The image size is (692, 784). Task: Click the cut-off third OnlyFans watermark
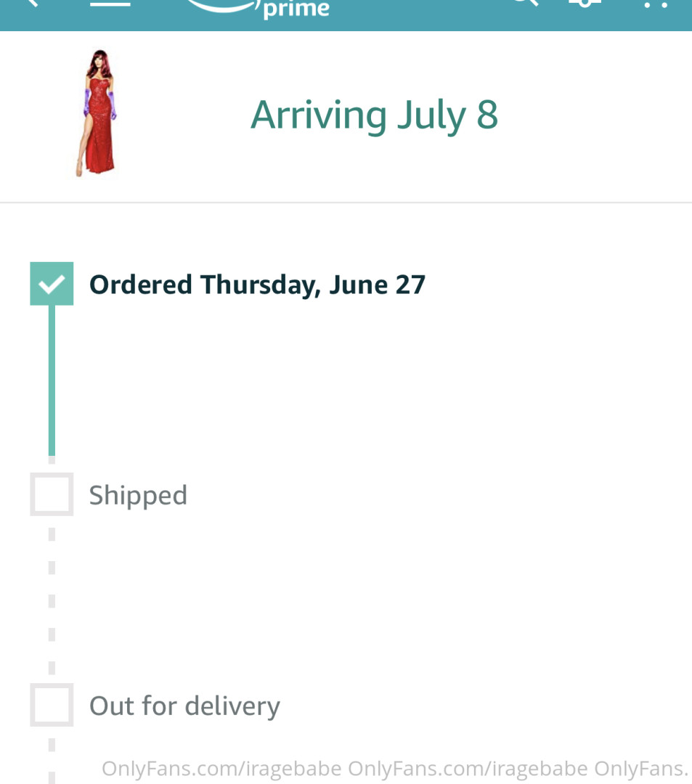[x=641, y=768]
